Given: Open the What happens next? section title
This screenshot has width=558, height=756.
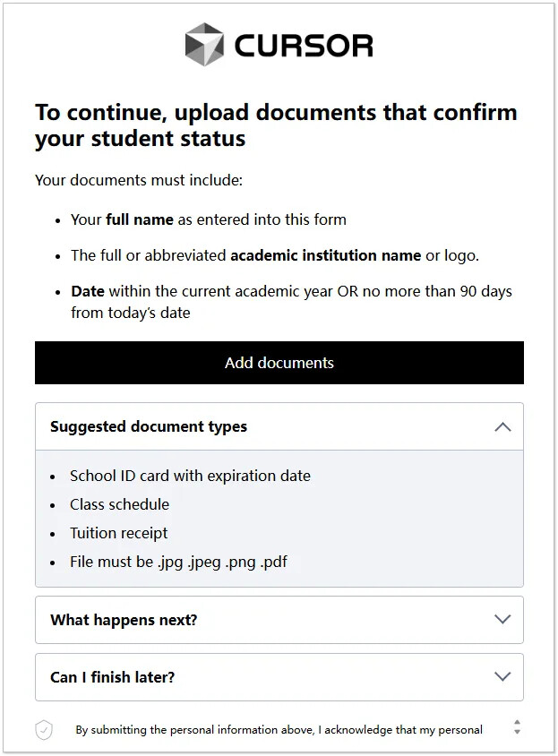Looking at the screenshot, I should point(124,620).
